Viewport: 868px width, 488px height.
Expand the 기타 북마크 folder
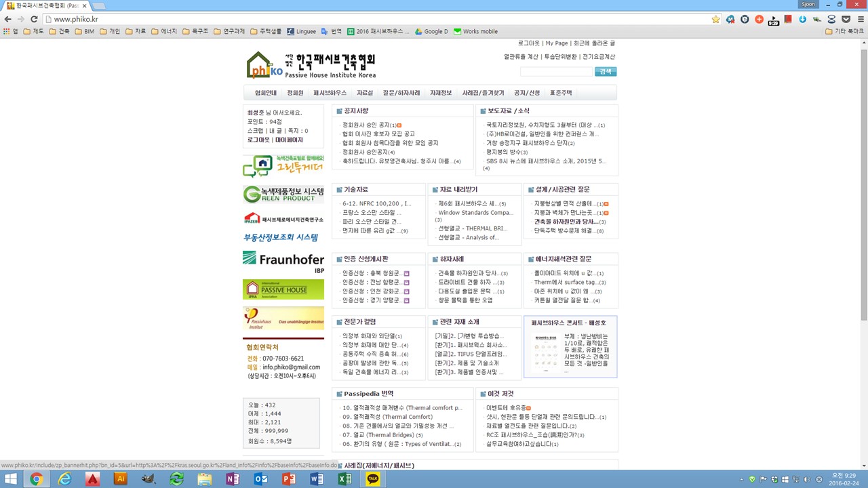844,31
